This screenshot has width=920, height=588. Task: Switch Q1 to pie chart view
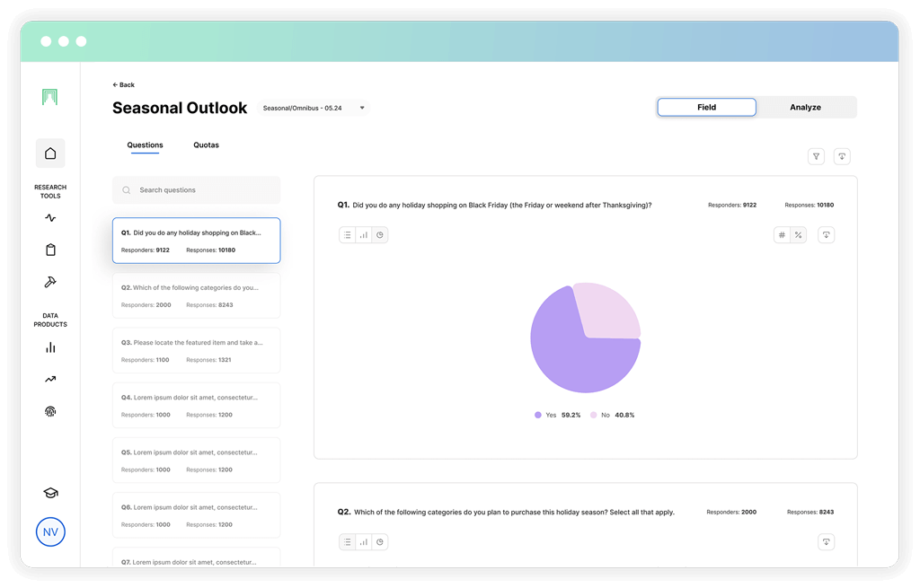[378, 234]
